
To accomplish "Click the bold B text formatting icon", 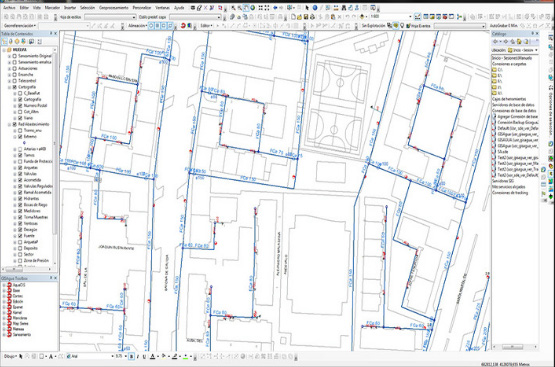I will (131, 356).
